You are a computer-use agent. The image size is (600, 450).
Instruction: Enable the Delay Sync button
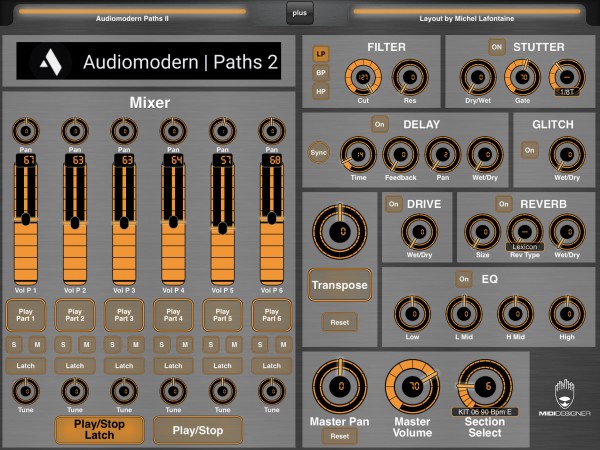coord(318,152)
